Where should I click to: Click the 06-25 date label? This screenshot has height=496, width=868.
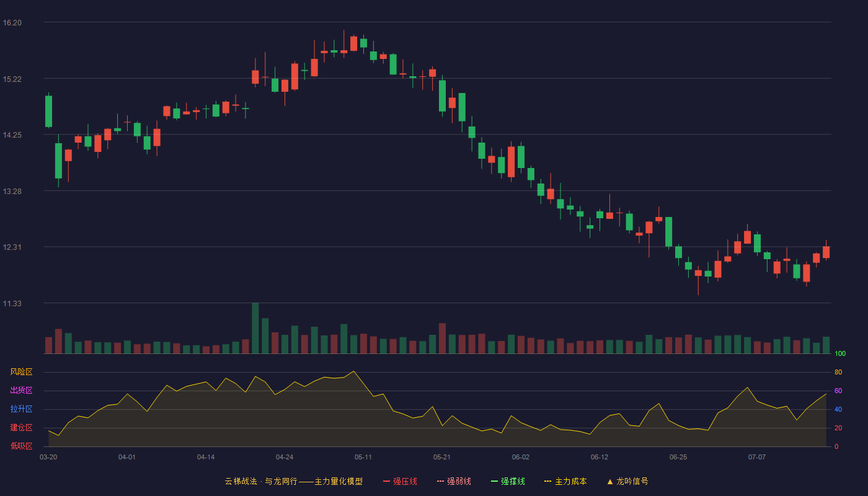[x=678, y=457]
